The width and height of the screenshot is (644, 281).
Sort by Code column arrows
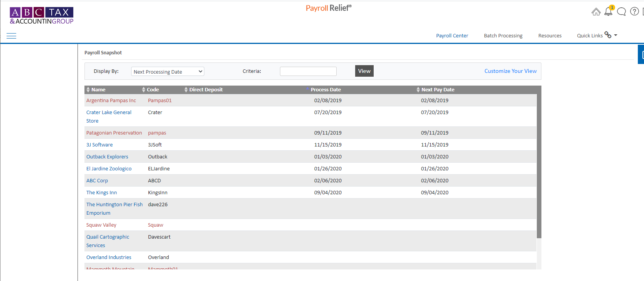[x=143, y=90]
